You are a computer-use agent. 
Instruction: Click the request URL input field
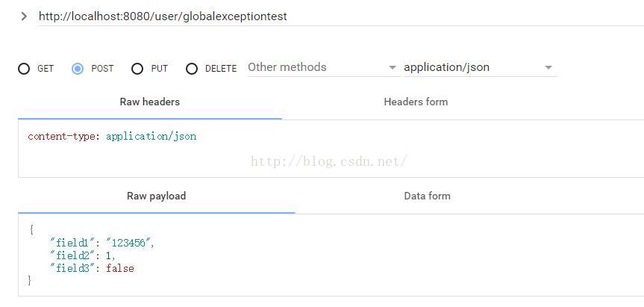click(x=341, y=16)
